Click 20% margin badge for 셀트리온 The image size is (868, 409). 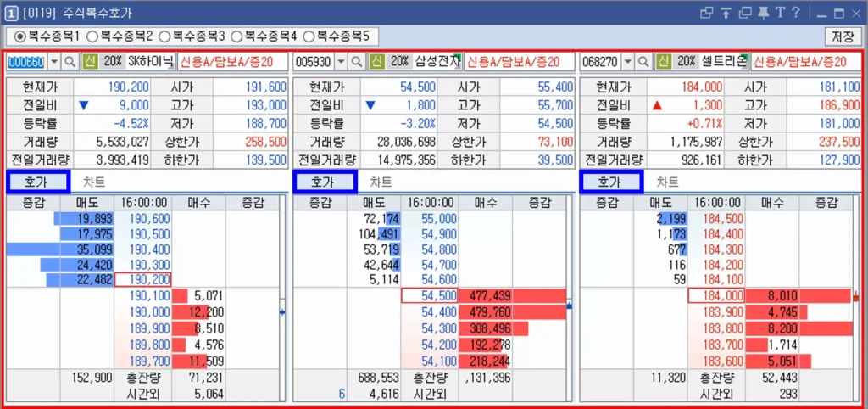[x=686, y=61]
